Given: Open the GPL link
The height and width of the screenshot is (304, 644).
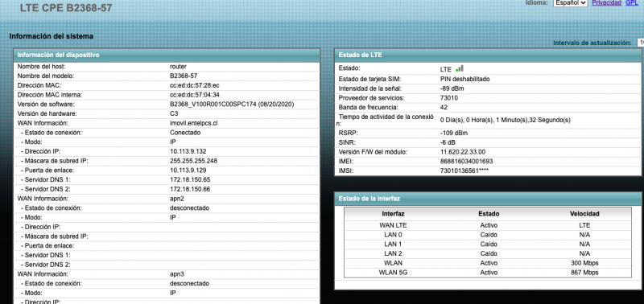Looking at the screenshot, I should (x=631, y=2).
